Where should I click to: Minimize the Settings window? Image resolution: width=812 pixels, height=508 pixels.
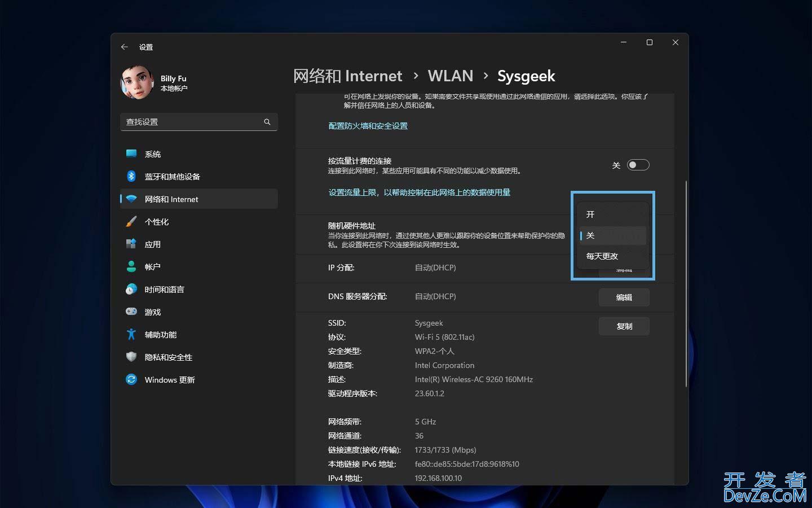click(624, 42)
